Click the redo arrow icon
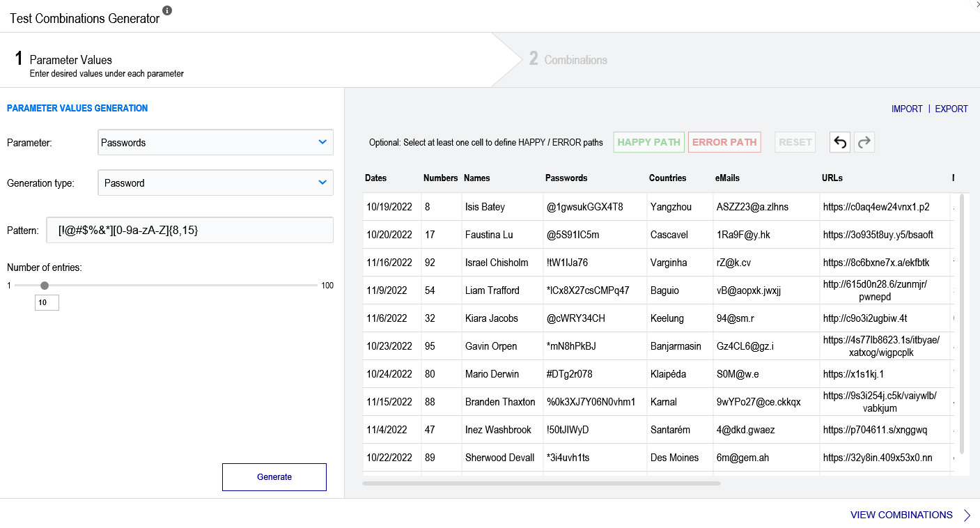 [864, 142]
